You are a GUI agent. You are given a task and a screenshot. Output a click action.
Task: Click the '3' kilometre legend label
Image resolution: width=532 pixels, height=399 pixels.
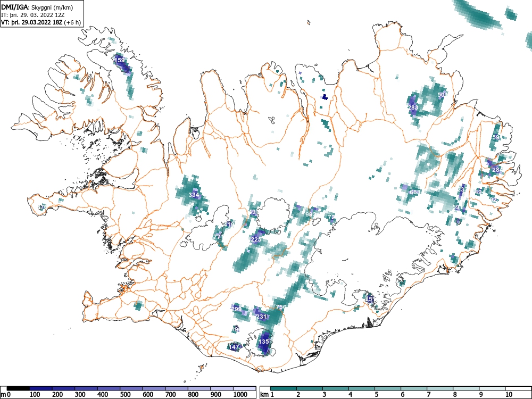tap(325, 395)
